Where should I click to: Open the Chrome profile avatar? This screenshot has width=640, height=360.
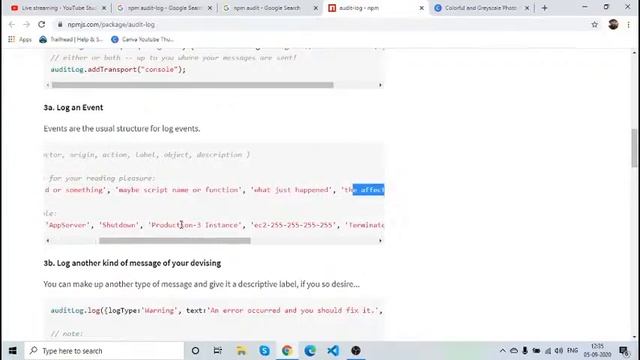[x=613, y=24]
